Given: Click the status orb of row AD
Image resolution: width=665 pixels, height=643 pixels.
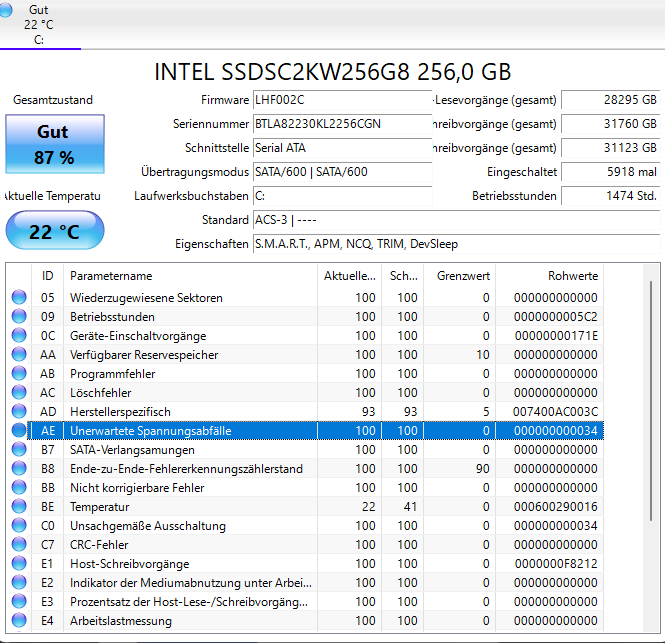Looking at the screenshot, I should pos(19,411).
